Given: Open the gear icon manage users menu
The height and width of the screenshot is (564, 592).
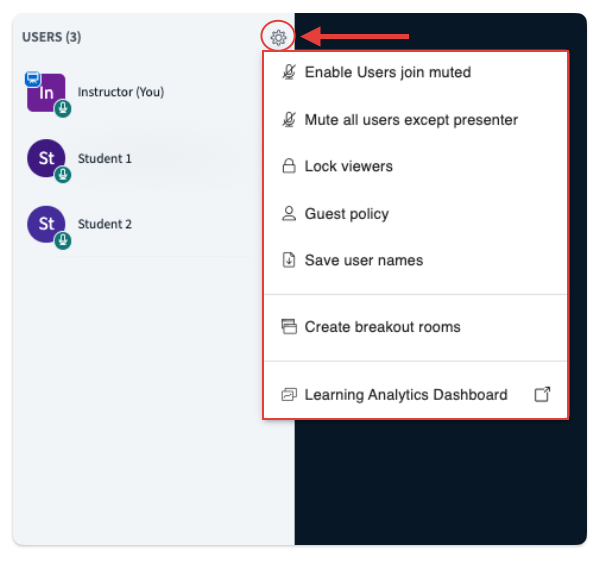Looking at the screenshot, I should coord(278,37).
